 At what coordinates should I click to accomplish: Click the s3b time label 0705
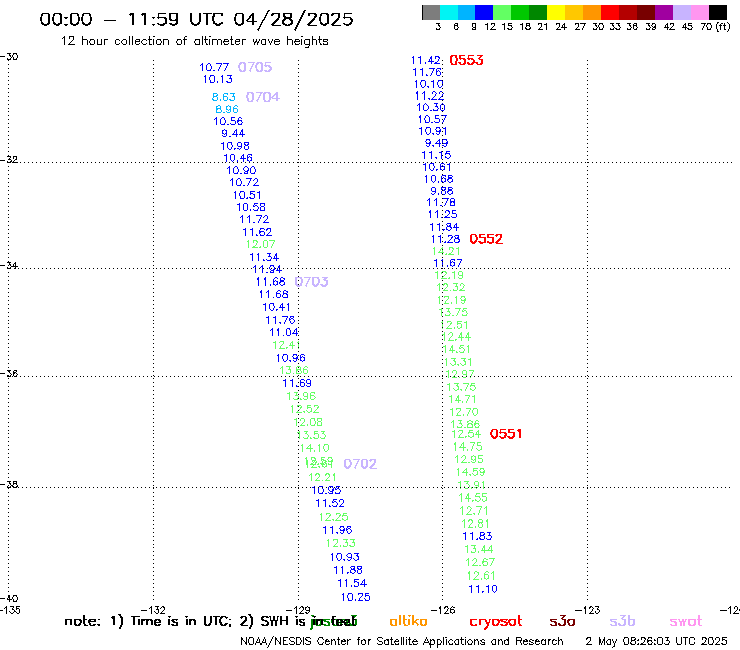point(255,67)
